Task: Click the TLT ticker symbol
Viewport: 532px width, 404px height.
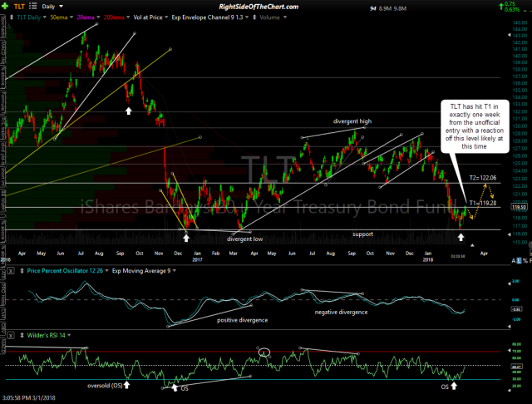Action: point(20,7)
